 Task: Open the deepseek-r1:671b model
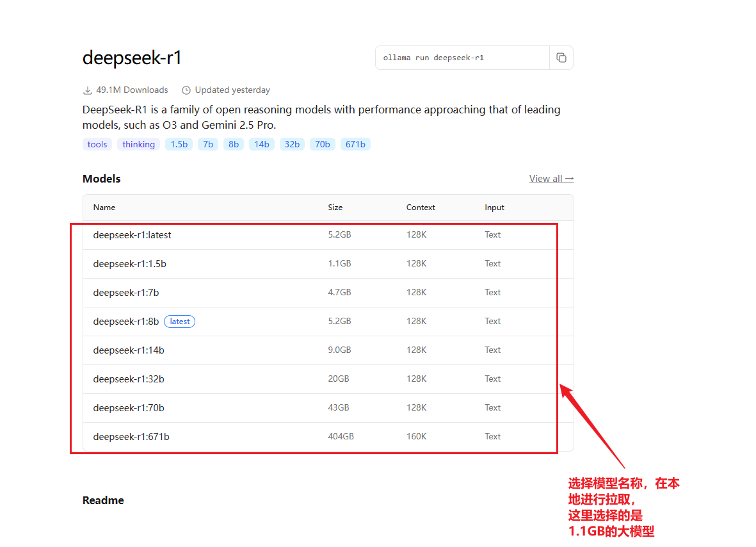pos(131,437)
